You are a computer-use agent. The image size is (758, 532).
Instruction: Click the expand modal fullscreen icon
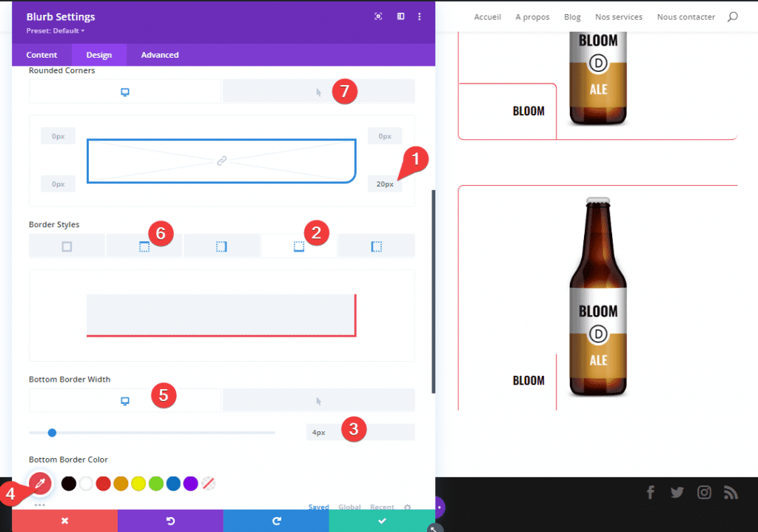pos(378,16)
